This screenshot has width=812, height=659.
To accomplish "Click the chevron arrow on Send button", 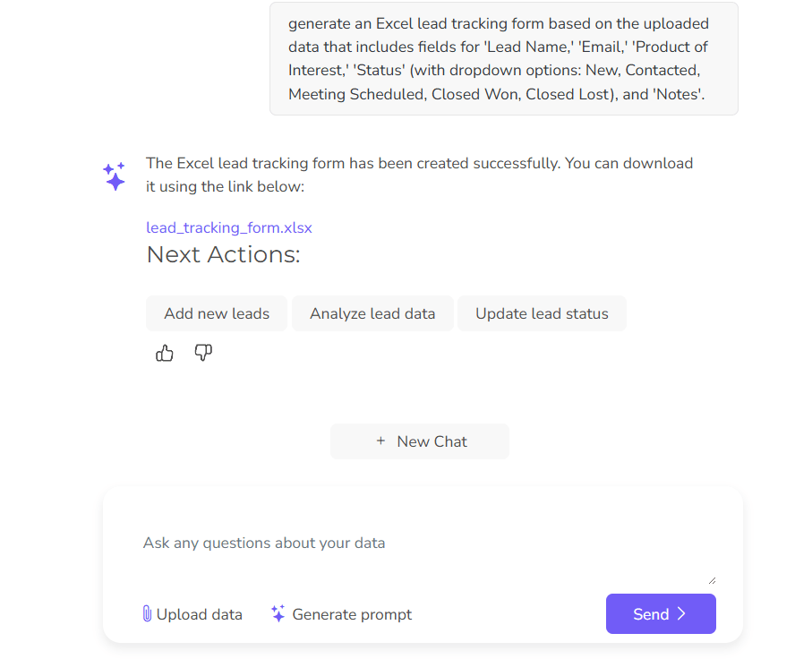I will (681, 613).
